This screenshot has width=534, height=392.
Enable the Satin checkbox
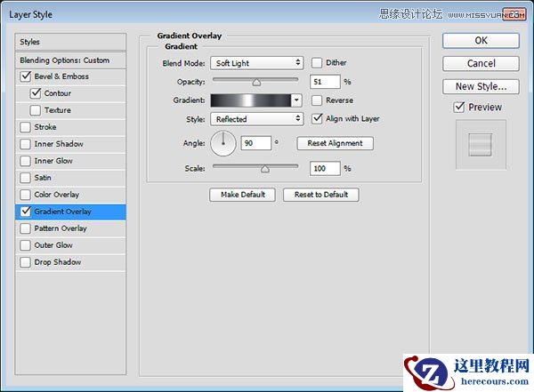[x=25, y=178]
